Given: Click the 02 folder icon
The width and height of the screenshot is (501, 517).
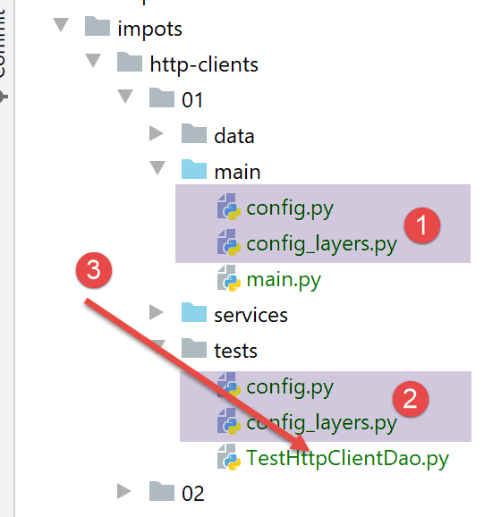Looking at the screenshot, I should 162,491.
